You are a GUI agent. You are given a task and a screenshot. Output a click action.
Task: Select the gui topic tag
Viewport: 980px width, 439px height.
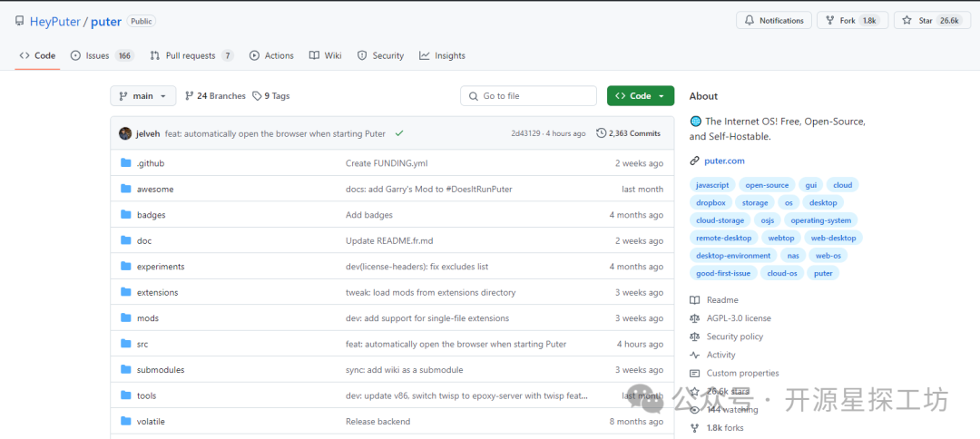[810, 185]
